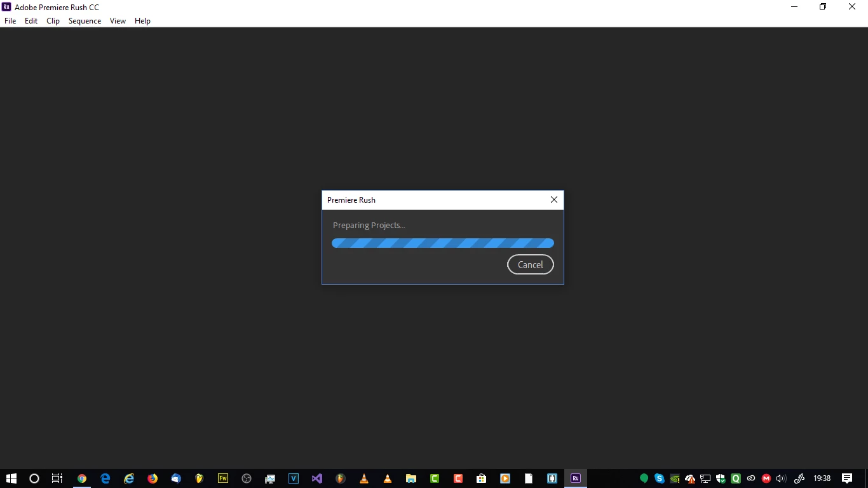Launch Visual Studio from taskbar
The height and width of the screenshot is (488, 868).
(317, 478)
